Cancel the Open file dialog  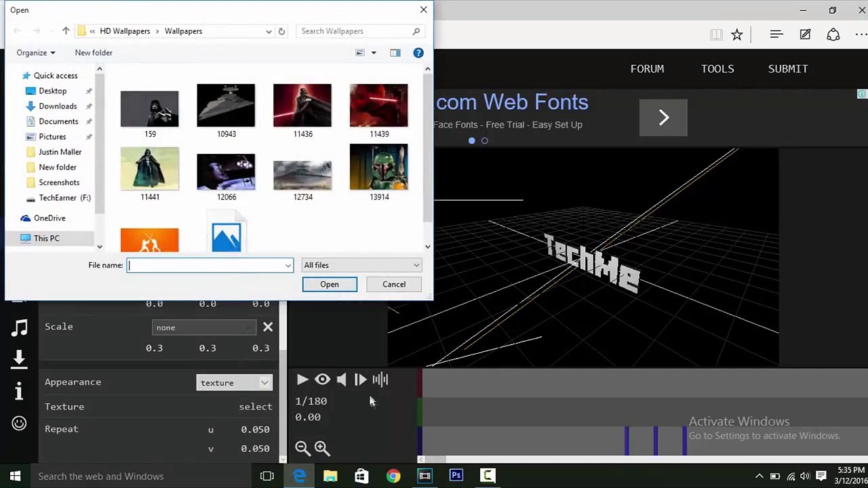(394, 284)
